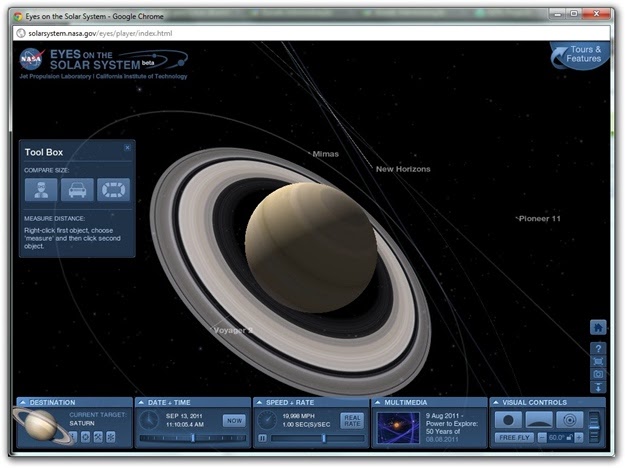Maximize the Chrome window
This screenshot has width=625, height=468.
tap(574, 14)
